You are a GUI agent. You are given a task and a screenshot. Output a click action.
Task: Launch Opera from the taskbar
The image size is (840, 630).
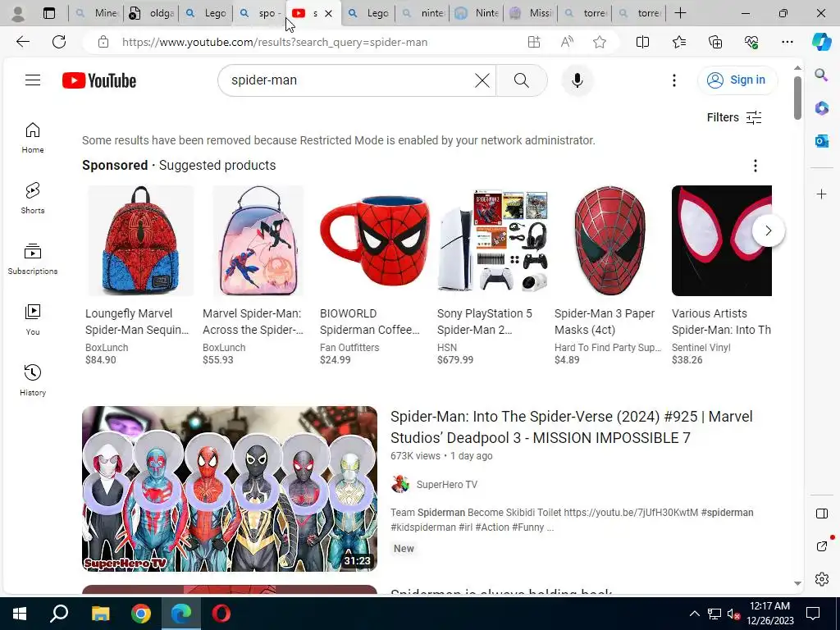pyautogui.click(x=221, y=614)
